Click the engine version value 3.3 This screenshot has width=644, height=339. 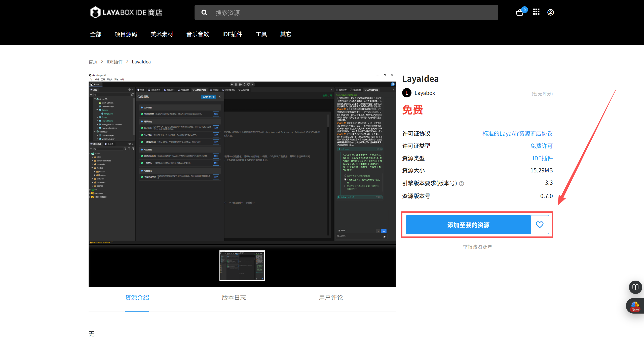(549, 183)
